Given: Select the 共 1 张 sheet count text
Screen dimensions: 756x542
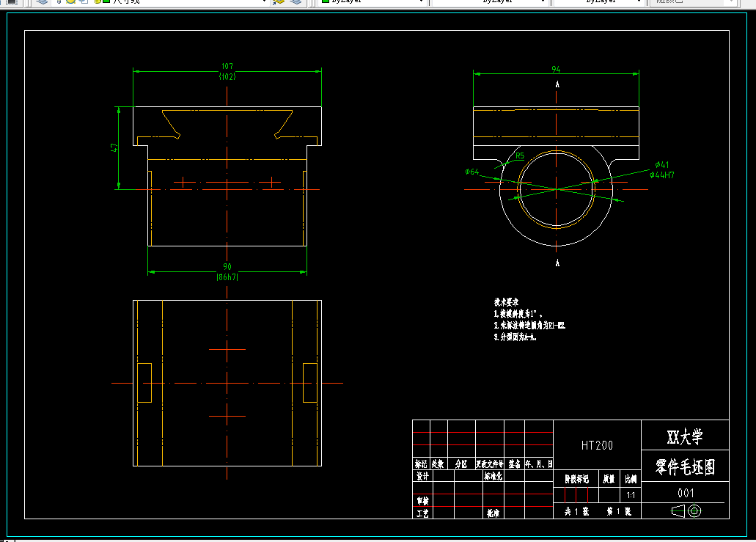Looking at the screenshot, I should click(576, 512).
